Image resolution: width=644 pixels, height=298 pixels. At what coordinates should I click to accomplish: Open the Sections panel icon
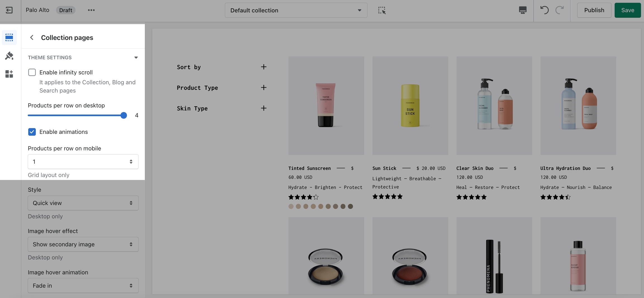[x=9, y=37]
